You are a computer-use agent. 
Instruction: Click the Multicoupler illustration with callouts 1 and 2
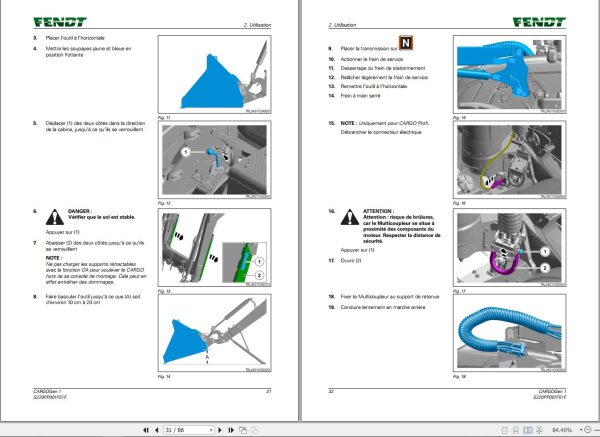pyautogui.click(x=509, y=248)
